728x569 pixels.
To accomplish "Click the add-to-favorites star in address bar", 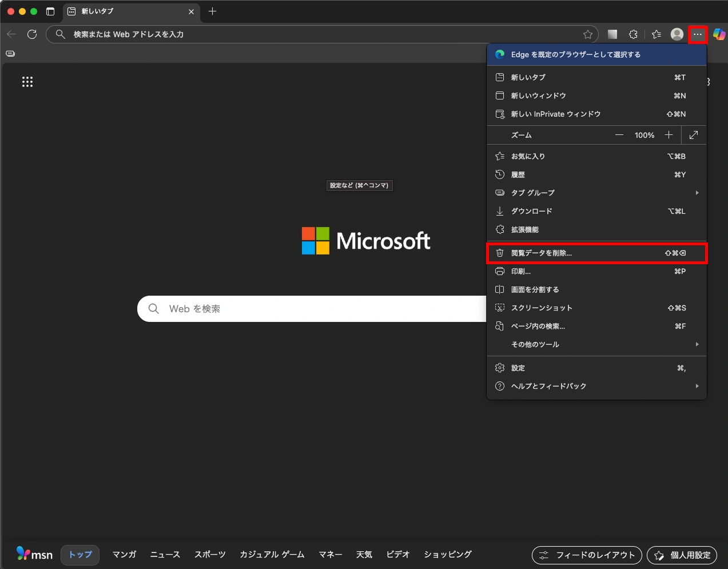I will [x=588, y=34].
